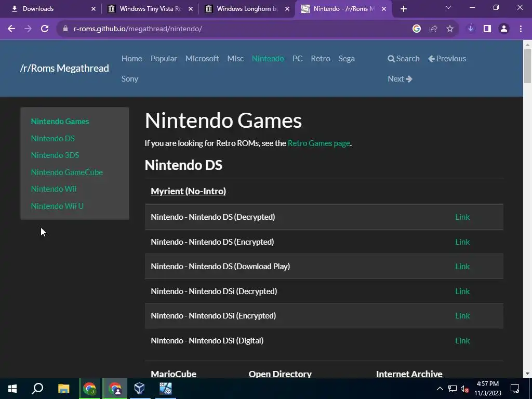Open the Open Directory heading link
Viewport: 532px width, 399px height.
(x=280, y=374)
